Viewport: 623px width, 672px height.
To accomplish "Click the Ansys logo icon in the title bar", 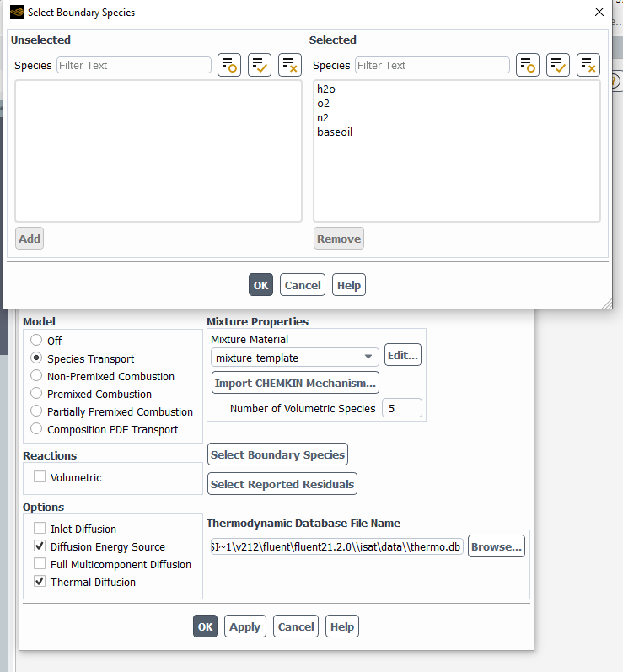I will (17, 12).
